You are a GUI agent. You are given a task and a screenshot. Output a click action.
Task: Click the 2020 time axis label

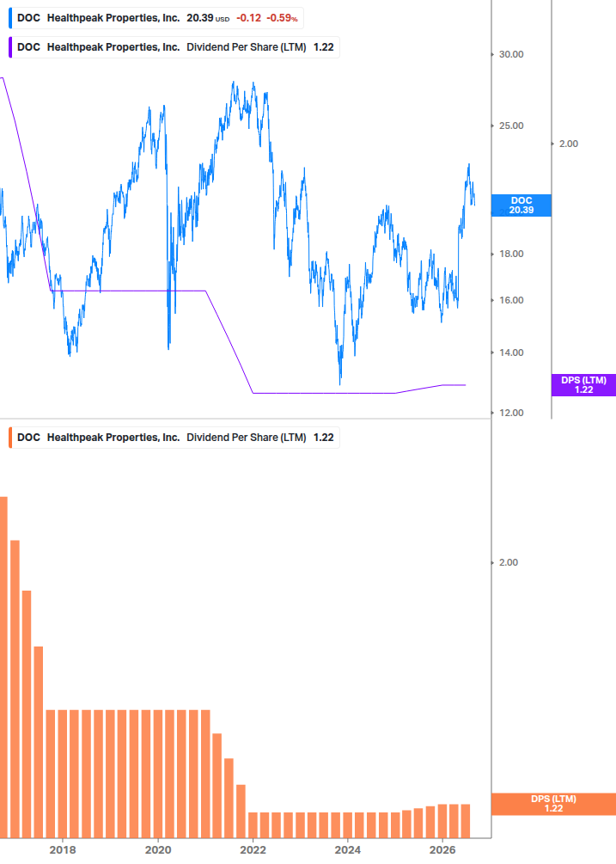point(158,849)
